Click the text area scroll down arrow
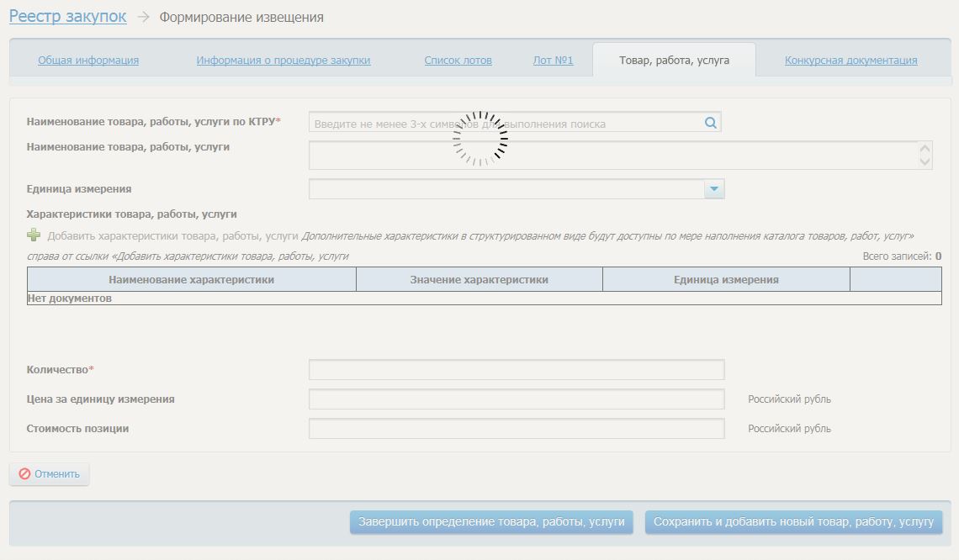 (x=925, y=161)
